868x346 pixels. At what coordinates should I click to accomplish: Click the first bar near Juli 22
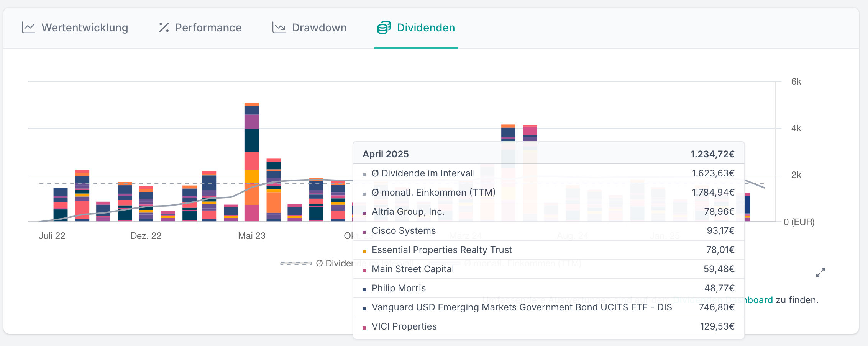coord(60,205)
